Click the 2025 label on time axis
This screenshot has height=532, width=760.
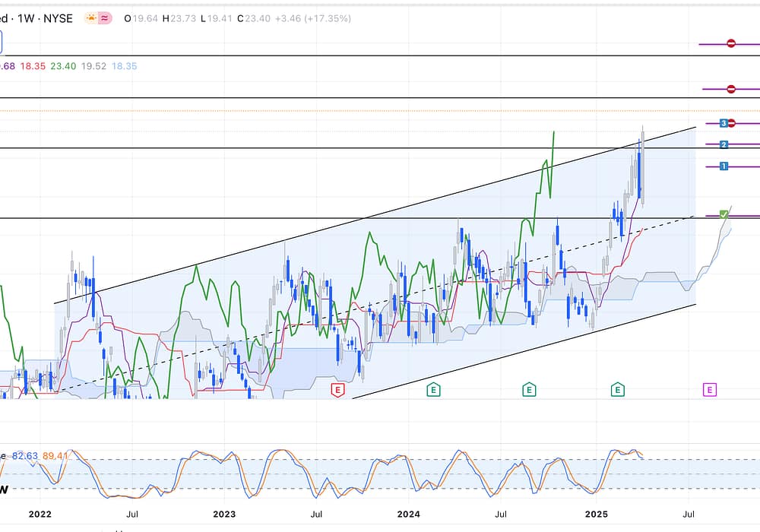[x=595, y=515]
